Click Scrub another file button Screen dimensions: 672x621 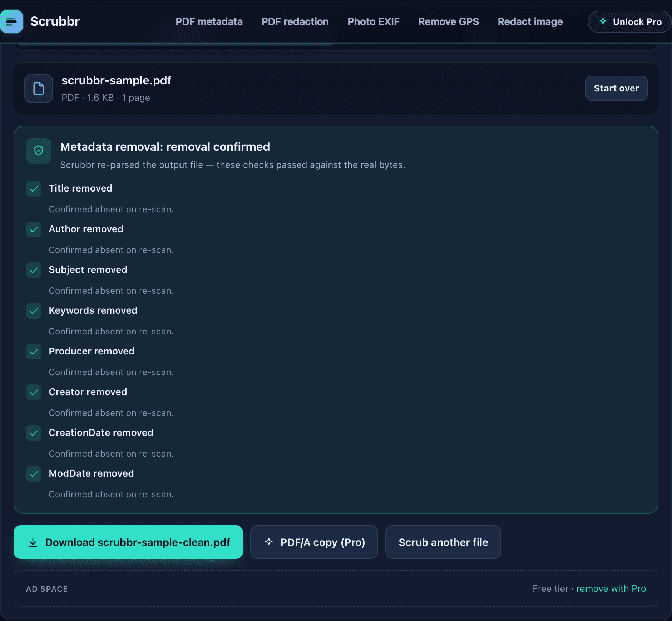(x=443, y=542)
